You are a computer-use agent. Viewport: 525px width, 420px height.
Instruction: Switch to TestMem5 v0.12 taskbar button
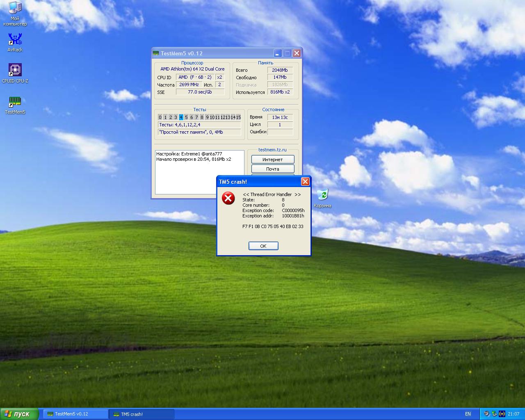75,414
